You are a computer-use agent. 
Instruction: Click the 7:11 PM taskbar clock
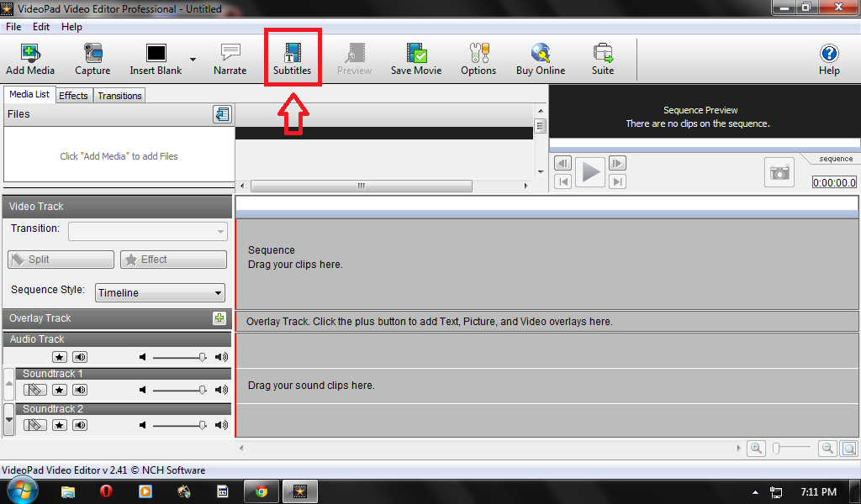[818, 492]
